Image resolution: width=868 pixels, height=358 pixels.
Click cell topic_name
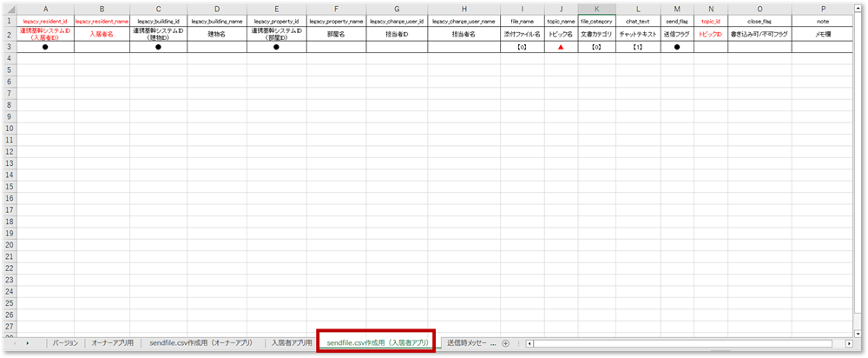coord(562,21)
